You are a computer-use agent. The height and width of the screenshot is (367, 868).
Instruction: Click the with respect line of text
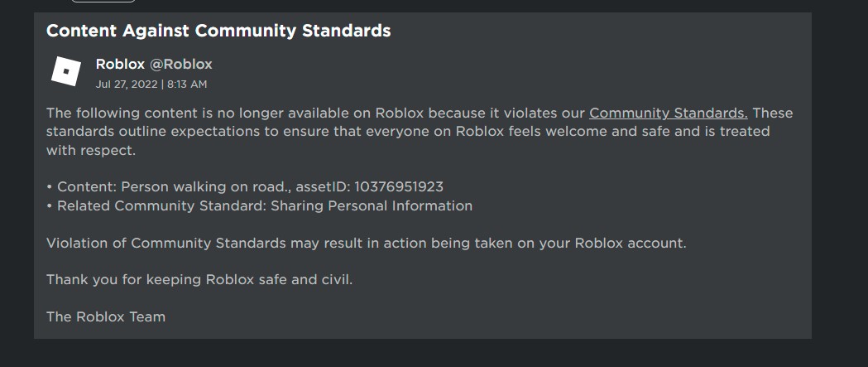(91, 150)
